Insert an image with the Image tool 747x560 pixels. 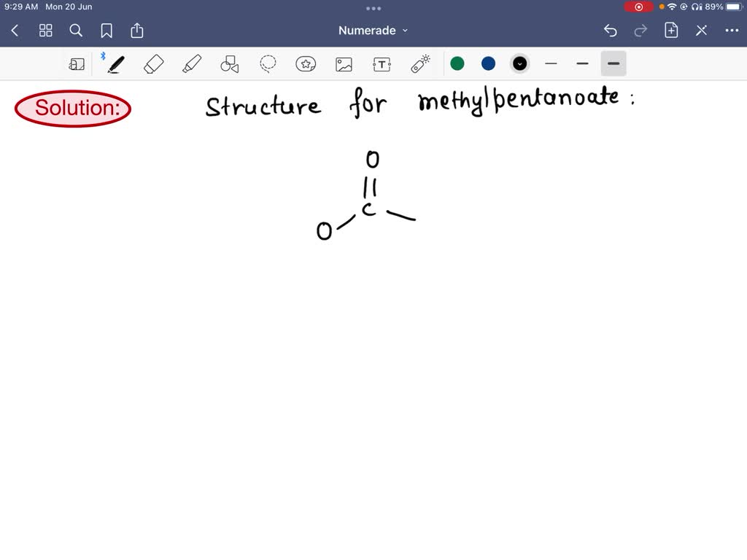click(344, 64)
